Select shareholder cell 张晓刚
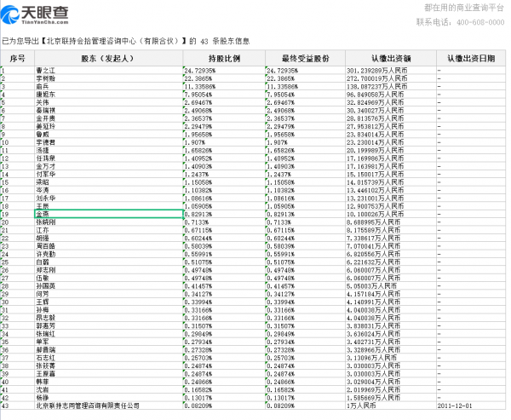The image size is (511, 420). point(108,222)
